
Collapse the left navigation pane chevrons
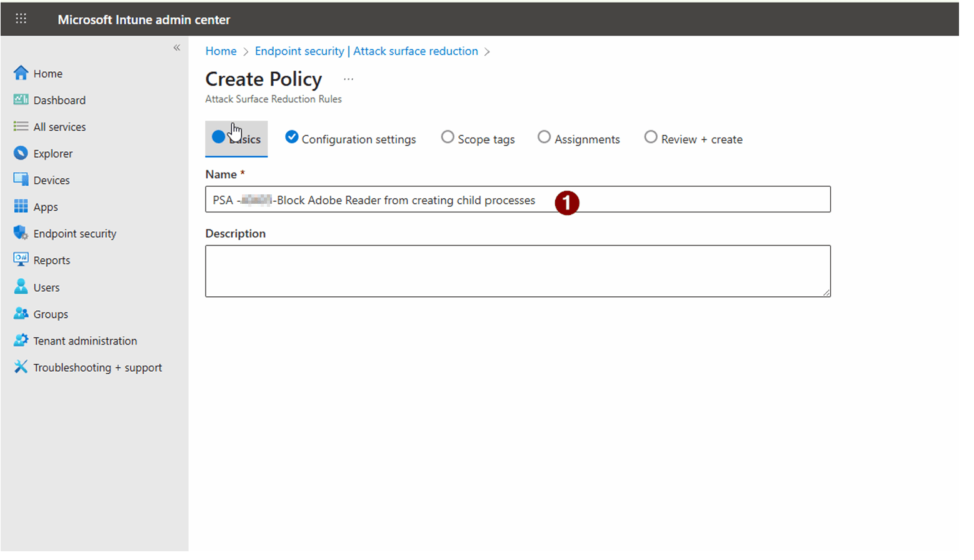coord(177,47)
